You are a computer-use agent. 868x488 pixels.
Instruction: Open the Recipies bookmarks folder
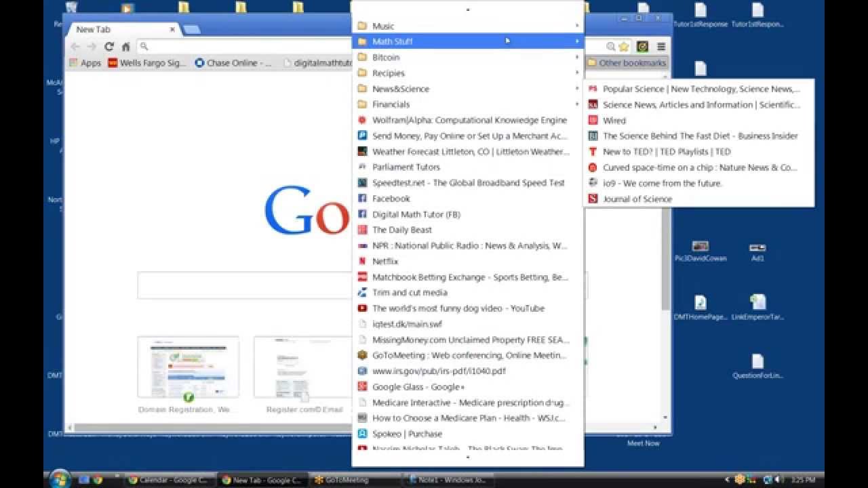tap(468, 73)
